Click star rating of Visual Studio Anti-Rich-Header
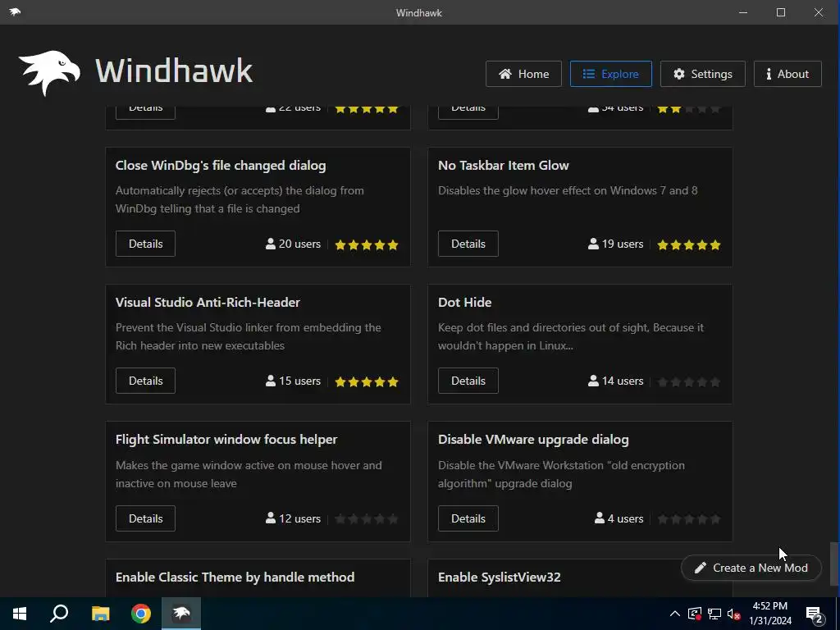Screen dimensions: 840x630 (x=367, y=382)
